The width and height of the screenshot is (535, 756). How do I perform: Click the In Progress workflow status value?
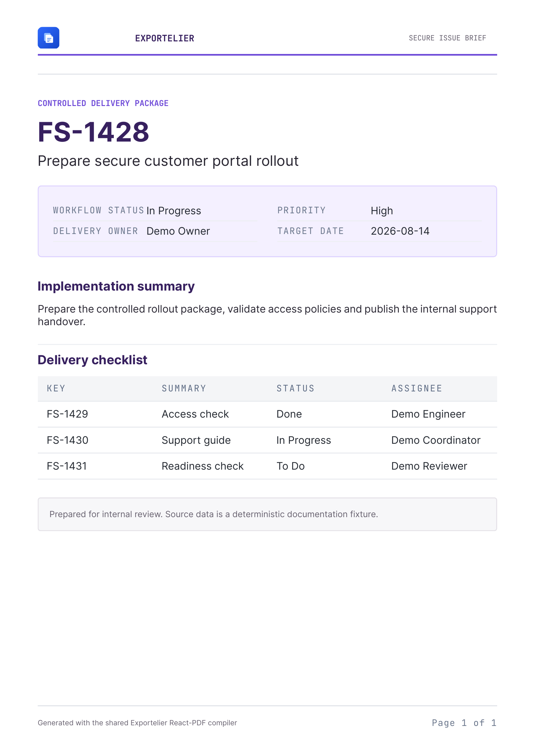point(174,211)
